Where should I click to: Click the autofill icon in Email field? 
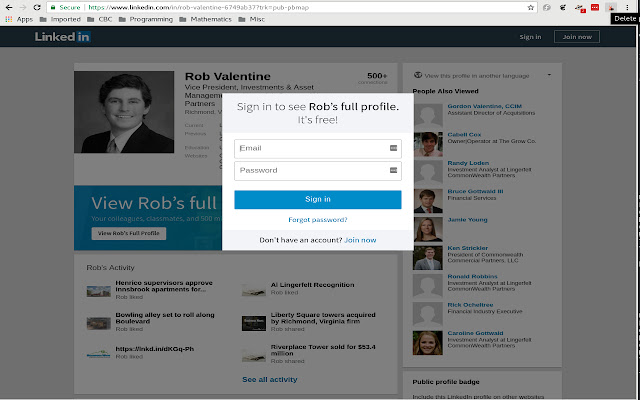tap(393, 148)
